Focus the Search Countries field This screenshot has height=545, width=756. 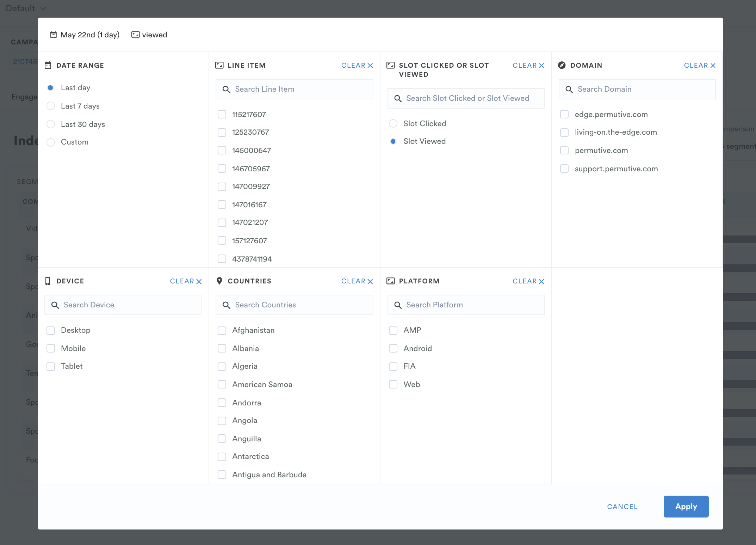tap(295, 305)
